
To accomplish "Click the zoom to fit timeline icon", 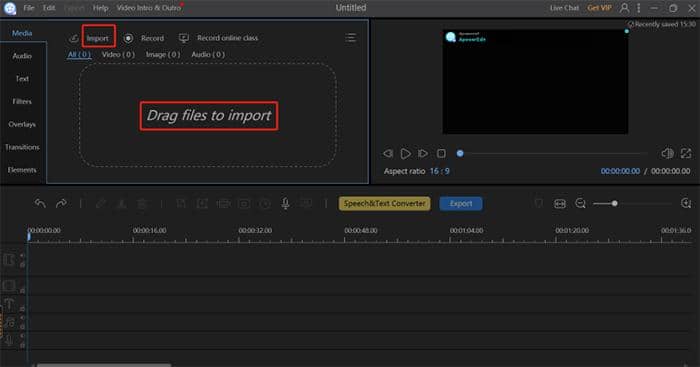I will (560, 204).
